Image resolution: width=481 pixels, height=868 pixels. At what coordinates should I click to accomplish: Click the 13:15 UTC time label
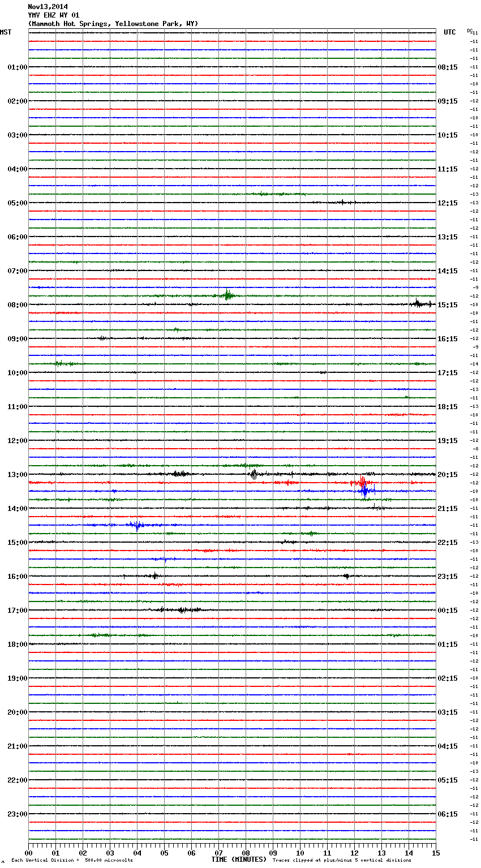pos(448,237)
